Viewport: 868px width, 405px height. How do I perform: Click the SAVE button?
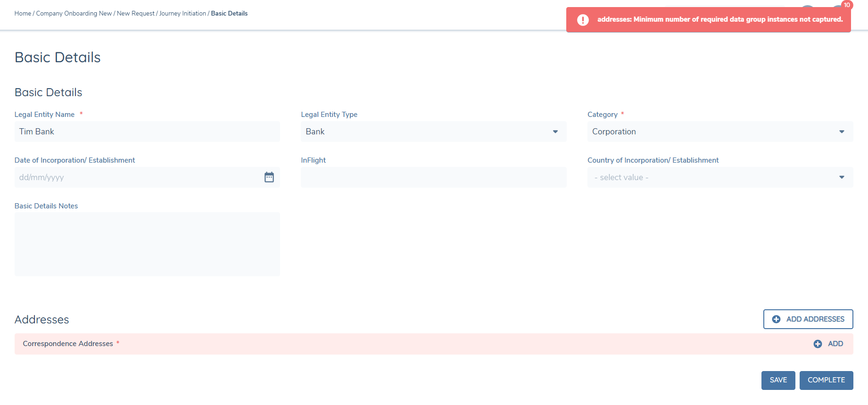tap(778, 380)
